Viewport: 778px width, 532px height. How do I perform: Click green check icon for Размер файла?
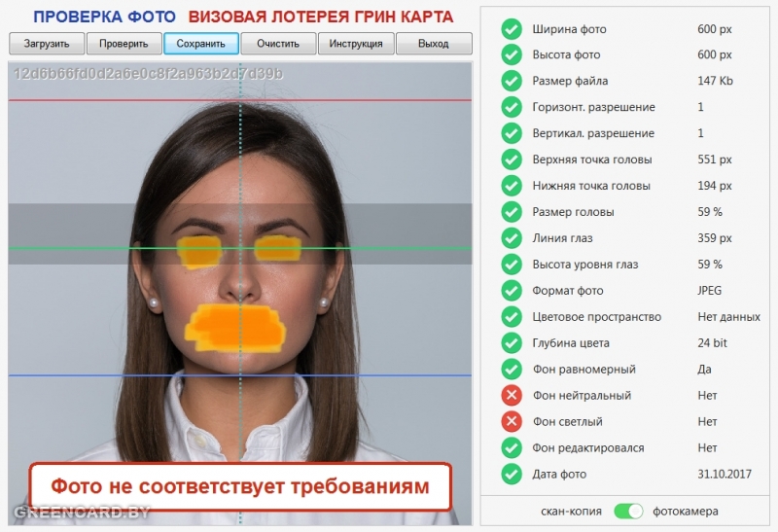(512, 81)
